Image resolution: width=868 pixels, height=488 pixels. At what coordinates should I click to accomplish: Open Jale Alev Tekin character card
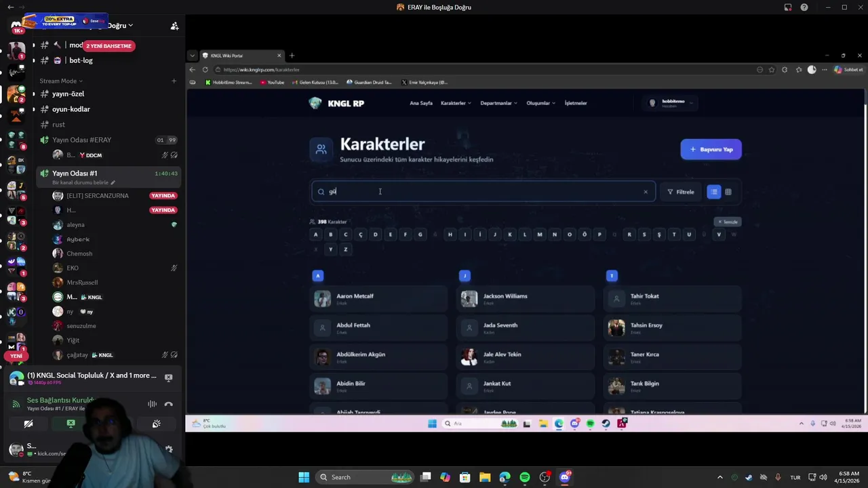pos(526,357)
